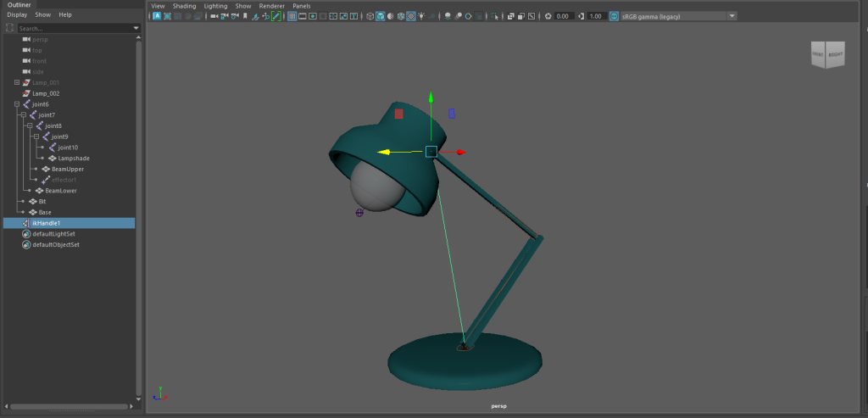Click the red plane handle on the manipulator

[x=398, y=113]
